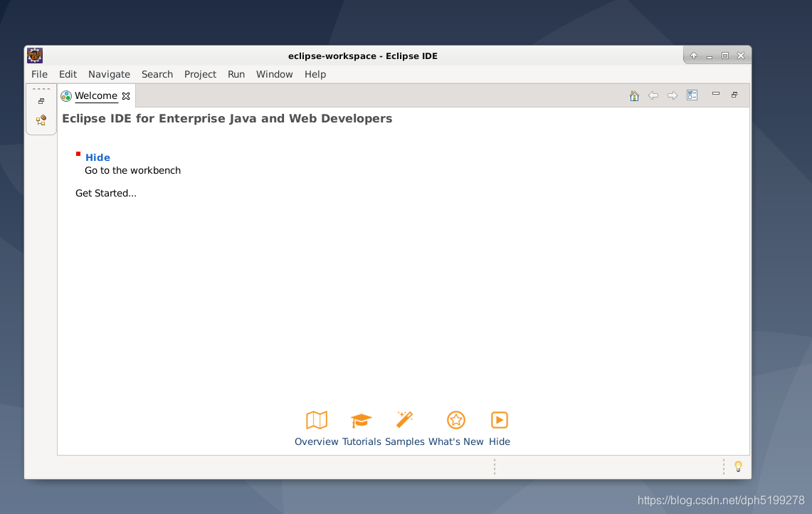Image resolution: width=812 pixels, height=514 pixels.
Task: Open the Window menu
Action: [275, 74]
